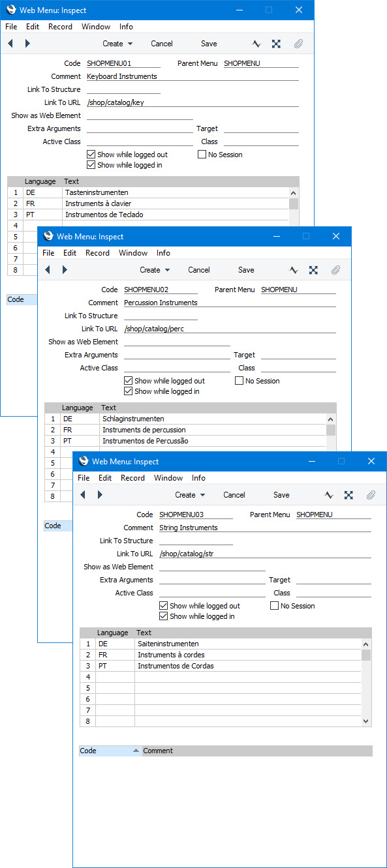The width and height of the screenshot is (387, 868).
Task: Open the attachments paperclip in String Instruments window
Action: coord(371,495)
